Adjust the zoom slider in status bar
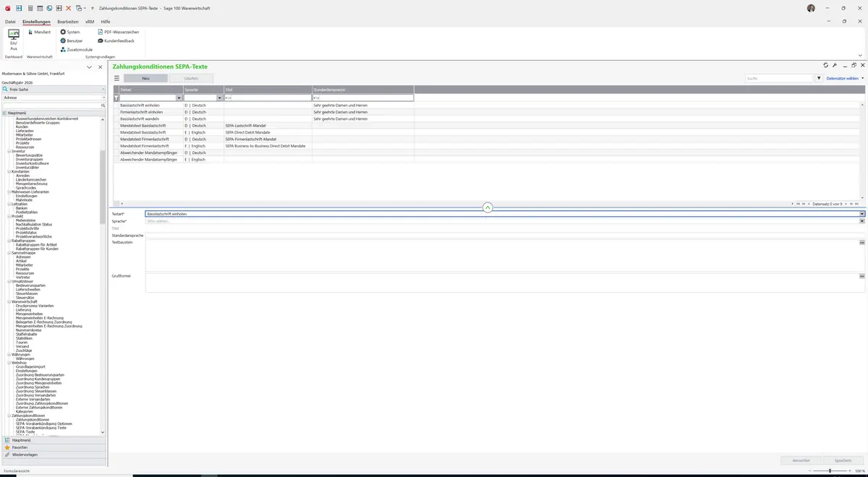Image resolution: width=868 pixels, height=477 pixels. 830,471
